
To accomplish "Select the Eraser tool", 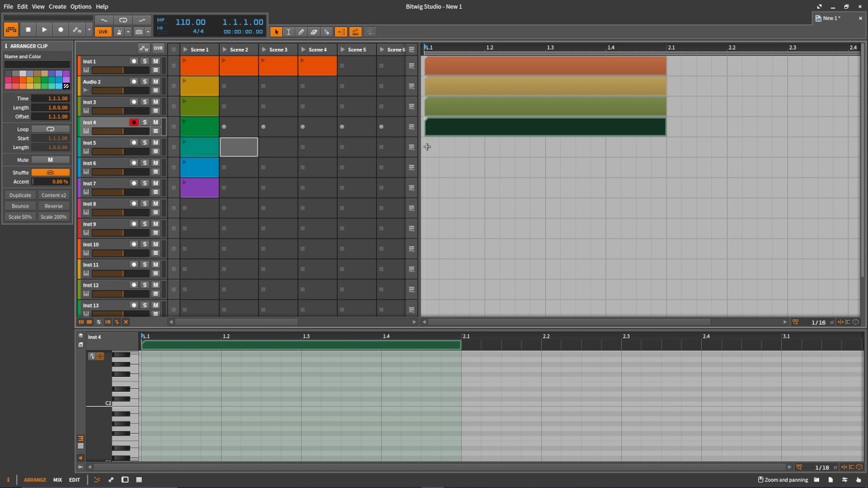I will [314, 32].
